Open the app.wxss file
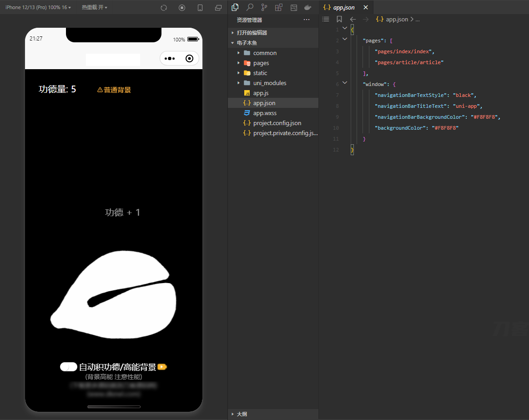Image resolution: width=529 pixels, height=420 pixels. [x=273, y=113]
